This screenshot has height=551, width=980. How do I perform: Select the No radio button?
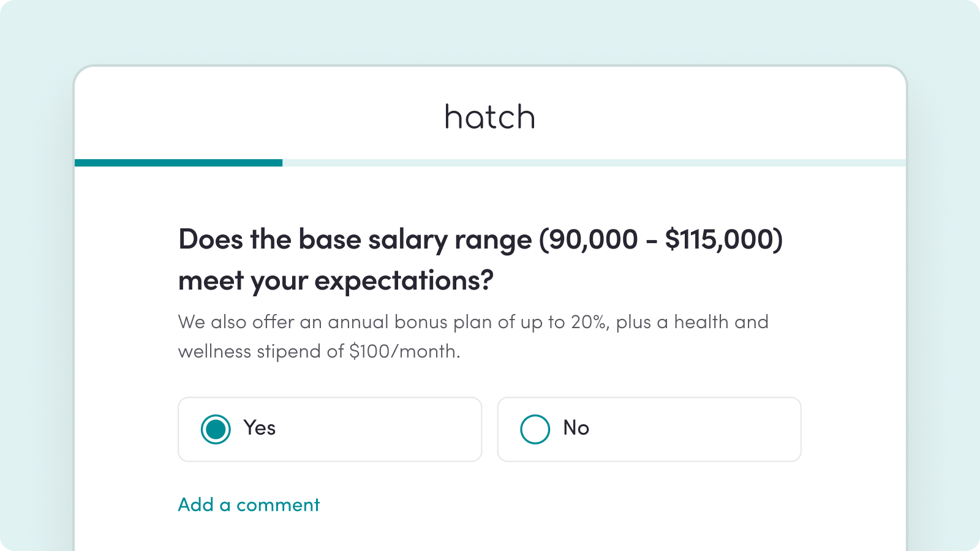click(x=535, y=429)
